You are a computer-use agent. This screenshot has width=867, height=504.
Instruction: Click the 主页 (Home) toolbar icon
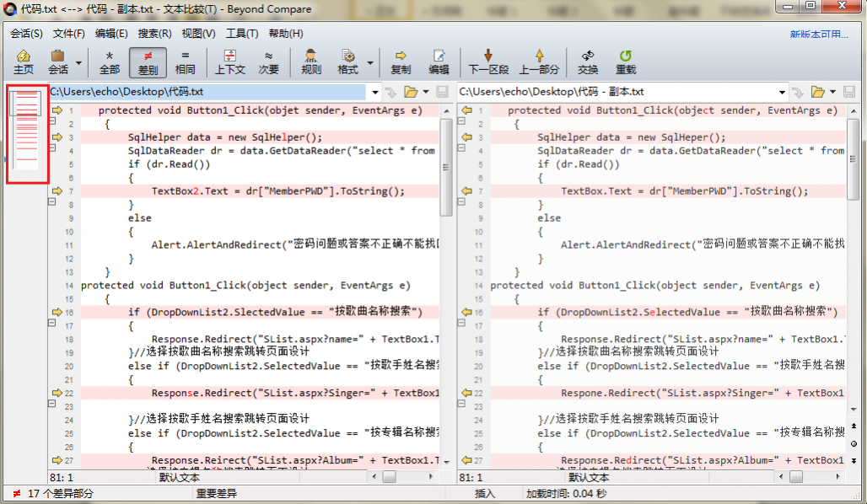(x=23, y=62)
